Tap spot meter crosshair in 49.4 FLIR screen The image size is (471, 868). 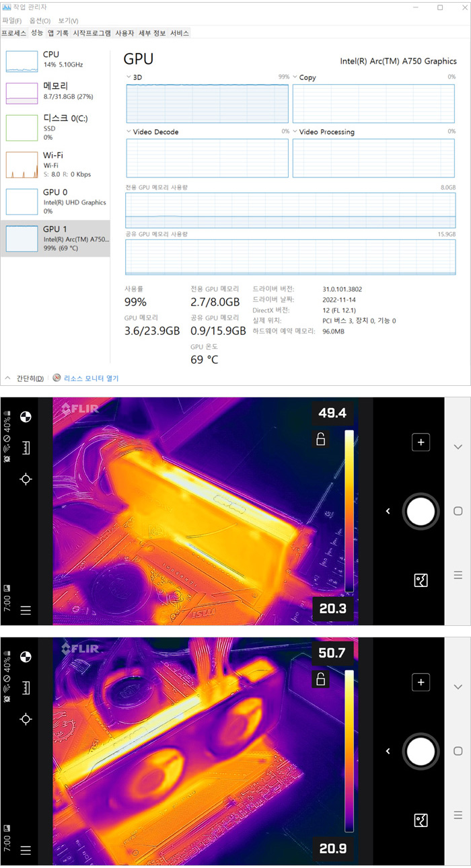(26, 479)
